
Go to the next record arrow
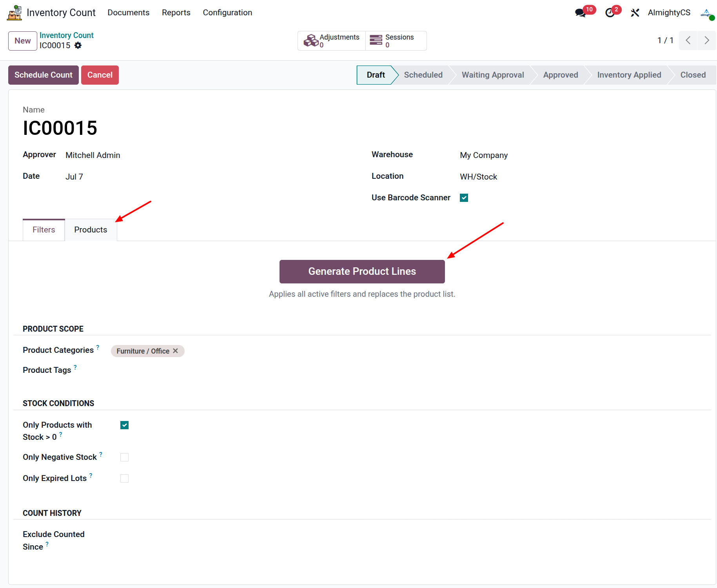707,40
